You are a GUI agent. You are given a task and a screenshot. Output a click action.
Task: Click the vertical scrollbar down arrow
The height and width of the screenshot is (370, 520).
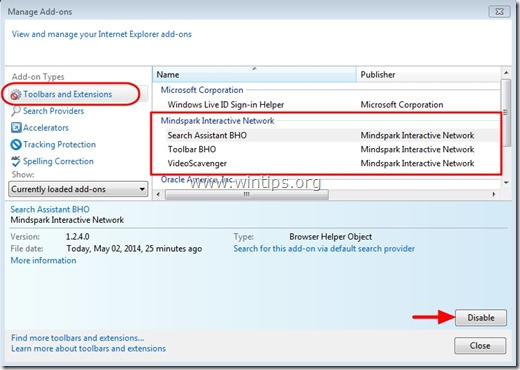click(x=506, y=183)
